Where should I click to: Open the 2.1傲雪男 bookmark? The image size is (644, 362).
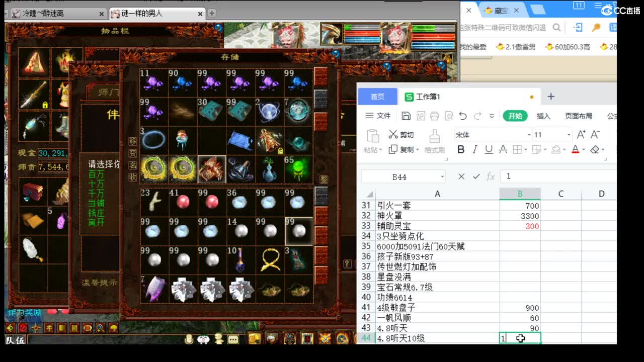(x=515, y=47)
